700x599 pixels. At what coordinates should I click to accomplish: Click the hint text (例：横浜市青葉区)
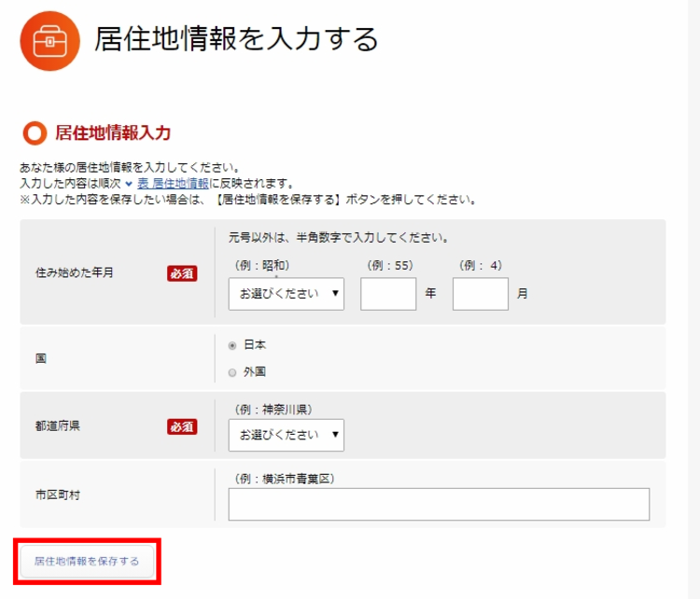(x=285, y=479)
